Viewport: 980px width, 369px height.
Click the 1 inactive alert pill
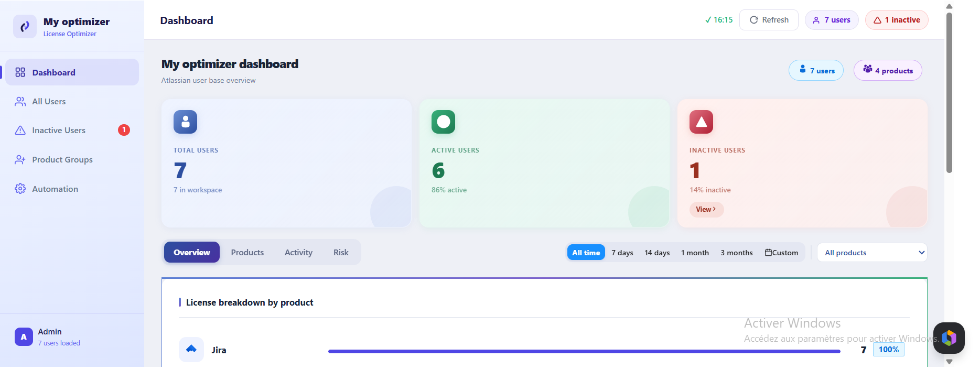click(897, 20)
